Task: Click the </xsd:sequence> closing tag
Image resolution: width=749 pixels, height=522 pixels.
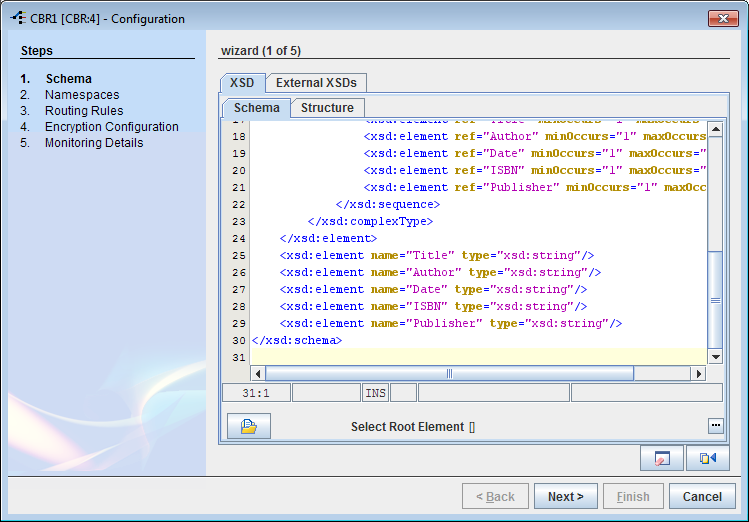Action: [388, 204]
